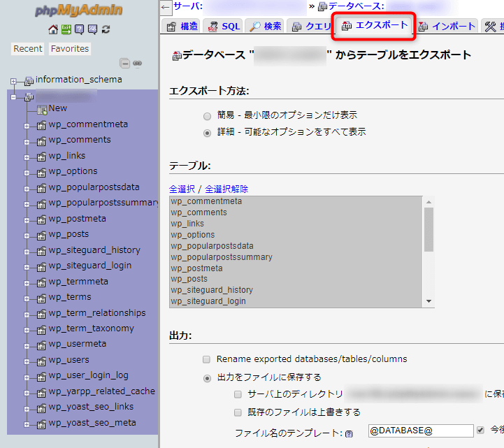Click the wp_yoast_seo_meta table icon
The height and width of the screenshot is (448, 504).
tap(41, 425)
